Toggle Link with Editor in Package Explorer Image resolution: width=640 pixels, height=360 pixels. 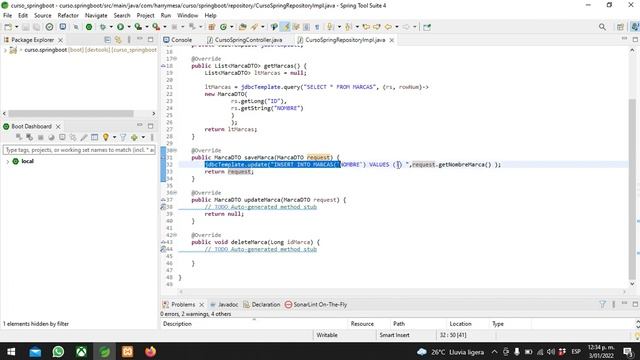[118, 40]
